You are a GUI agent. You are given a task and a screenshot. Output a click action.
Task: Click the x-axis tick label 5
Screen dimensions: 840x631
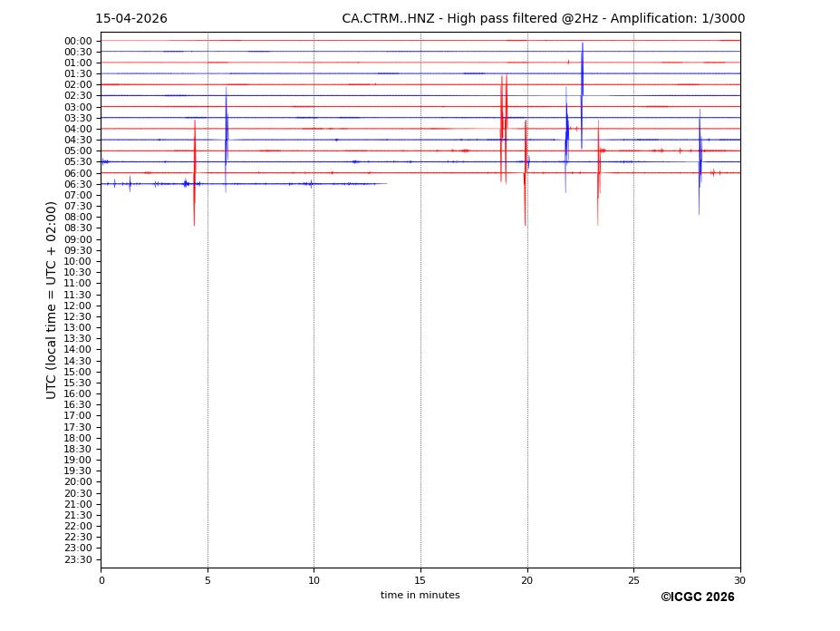tap(208, 580)
